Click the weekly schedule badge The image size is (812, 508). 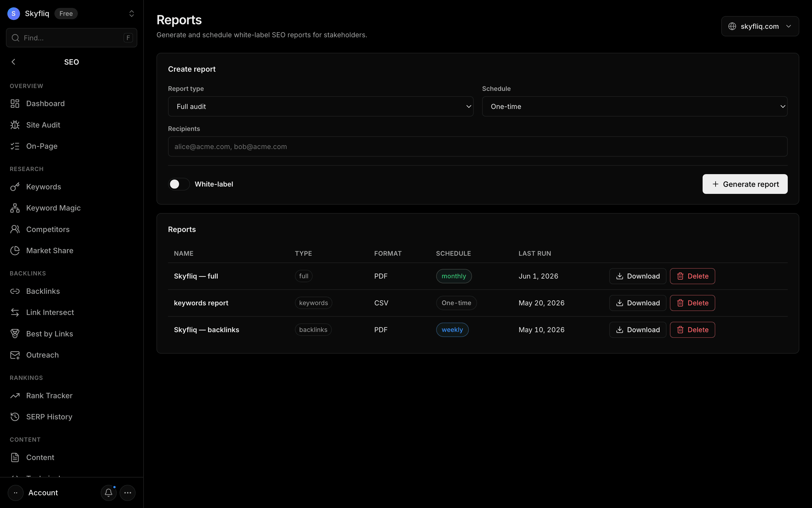click(x=452, y=330)
